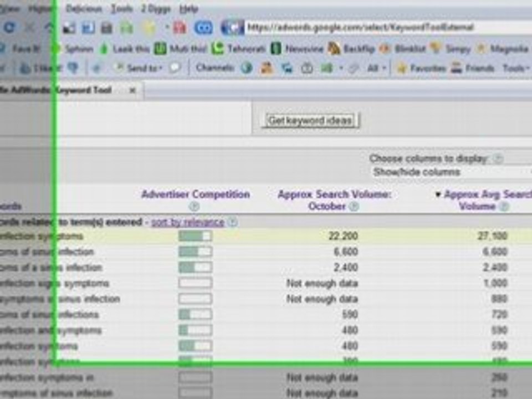Sort by the Advertiser Competition column header
This screenshot has height=399, width=532.
pos(196,195)
